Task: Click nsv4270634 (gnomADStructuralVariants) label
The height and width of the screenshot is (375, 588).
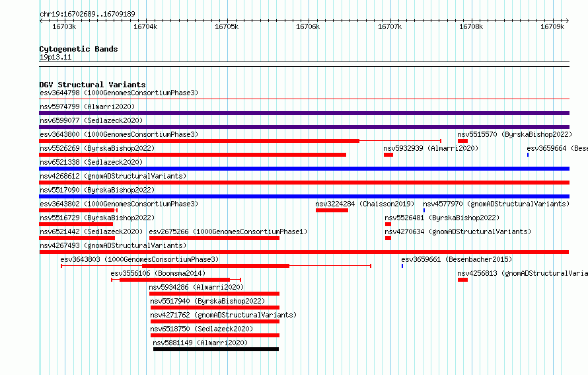Action: coord(458,231)
